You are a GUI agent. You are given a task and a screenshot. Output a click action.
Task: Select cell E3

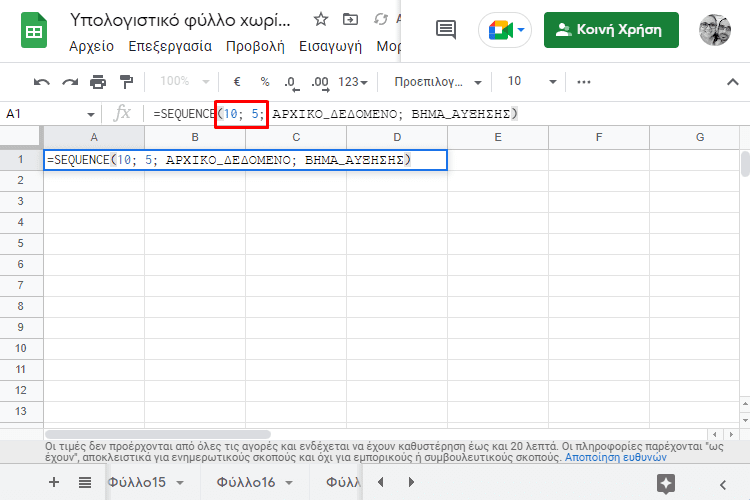[498, 201]
